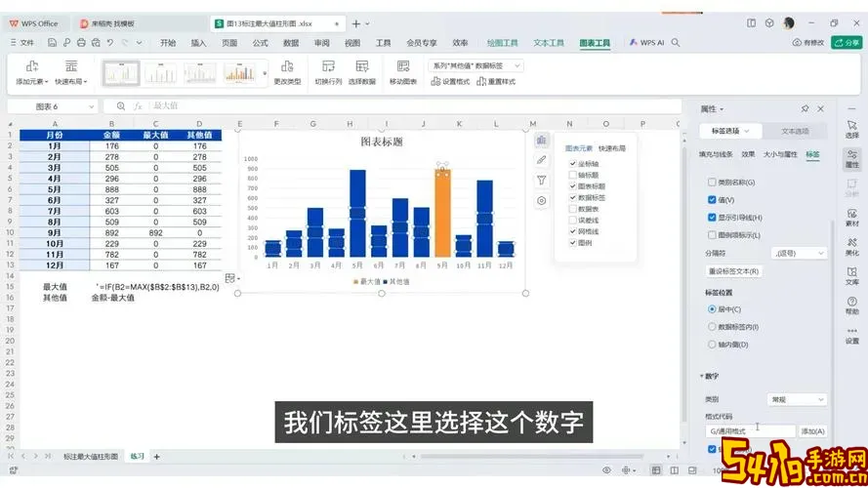Screen dimensions: 868x488
Task: Select 居中(C) label position radio
Action: [x=712, y=309]
